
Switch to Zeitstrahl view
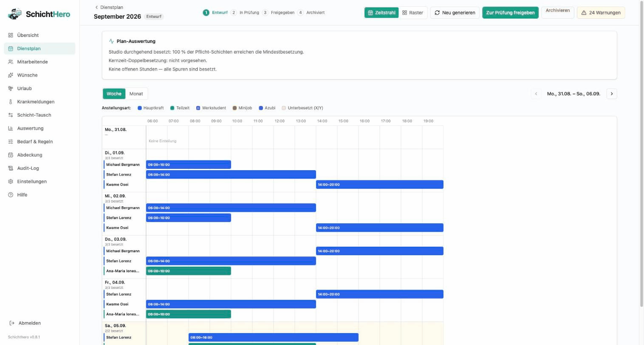point(381,13)
